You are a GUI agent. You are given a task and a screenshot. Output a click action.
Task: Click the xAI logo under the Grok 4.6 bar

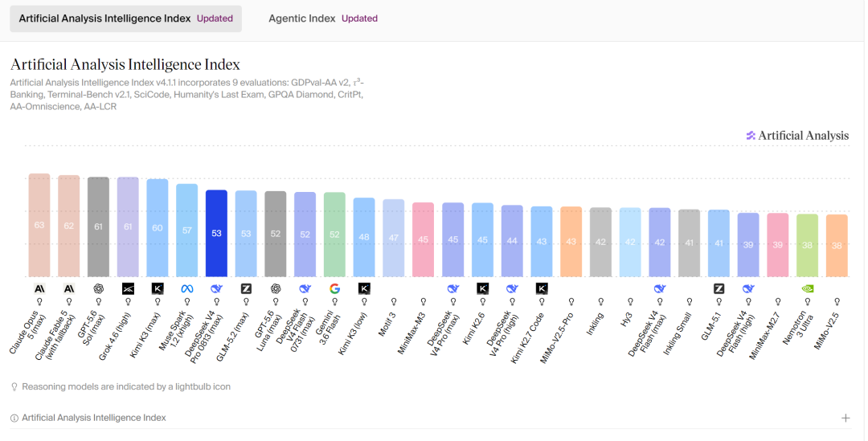[128, 289]
